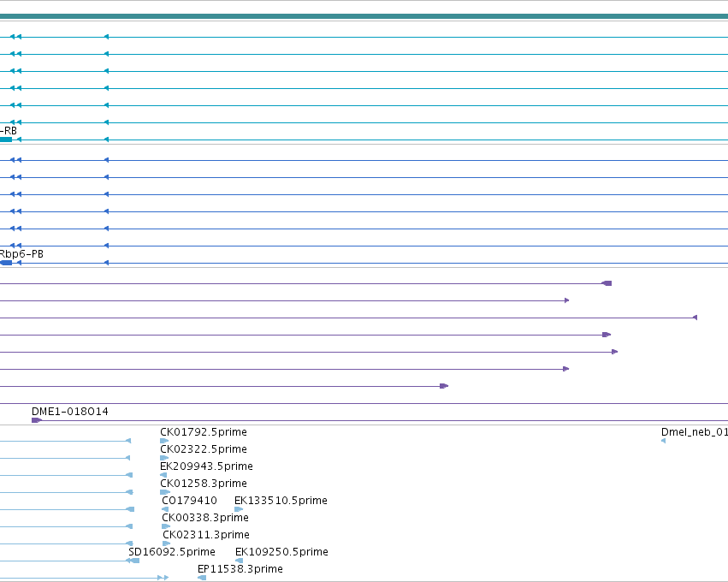Click the cyan exon block under -RB label
The height and width of the screenshot is (582, 728).
pyautogui.click(x=6, y=140)
